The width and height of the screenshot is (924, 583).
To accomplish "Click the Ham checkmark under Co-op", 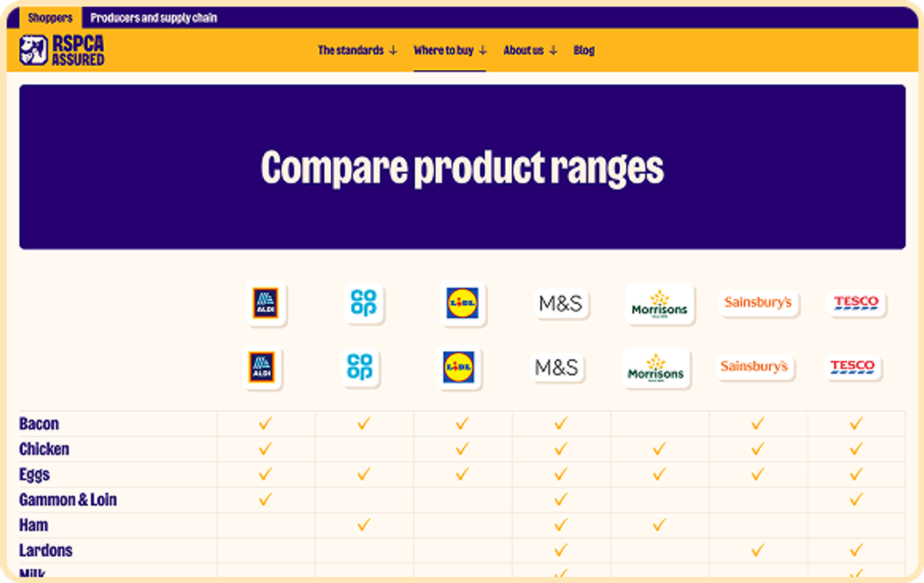I will 363,525.
